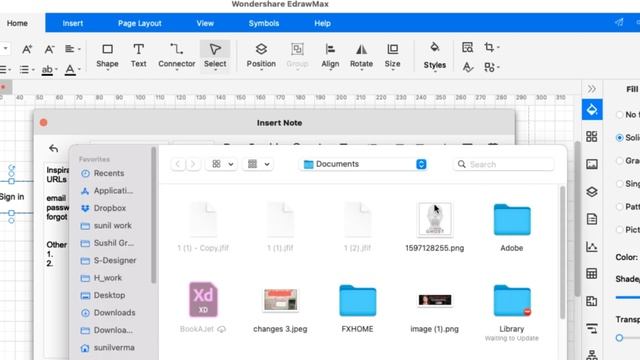Select the changes 3.jpeg thumbnail
The width and height of the screenshot is (640, 360).
pos(280,300)
